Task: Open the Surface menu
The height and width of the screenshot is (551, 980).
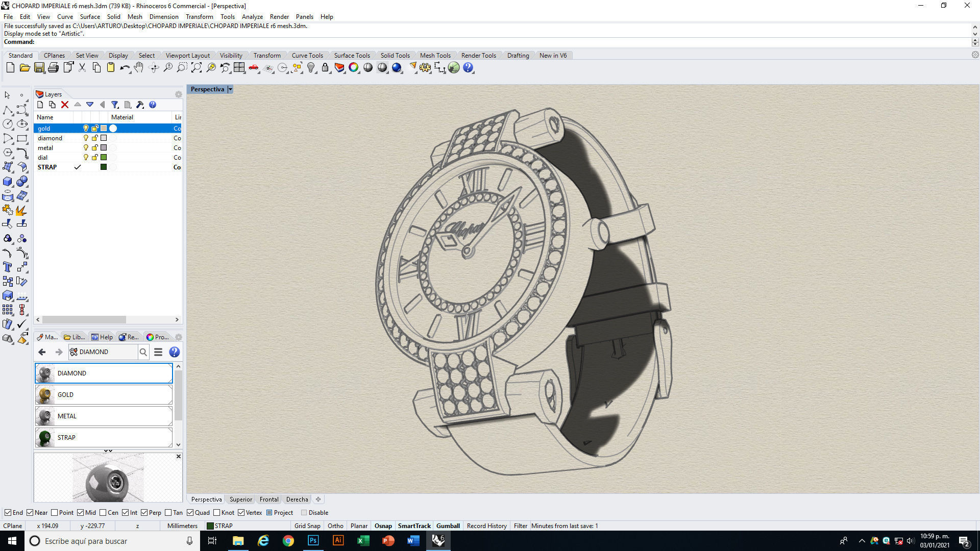Action: click(90, 17)
